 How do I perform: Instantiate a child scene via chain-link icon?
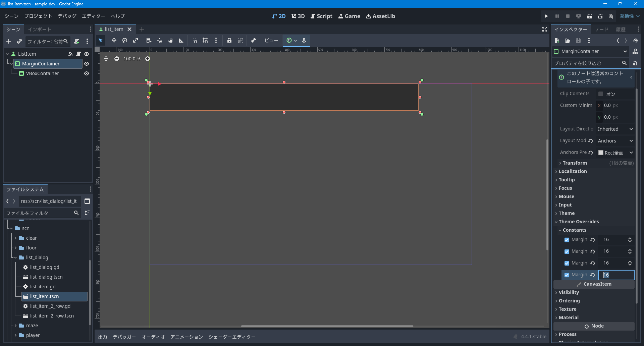point(19,41)
